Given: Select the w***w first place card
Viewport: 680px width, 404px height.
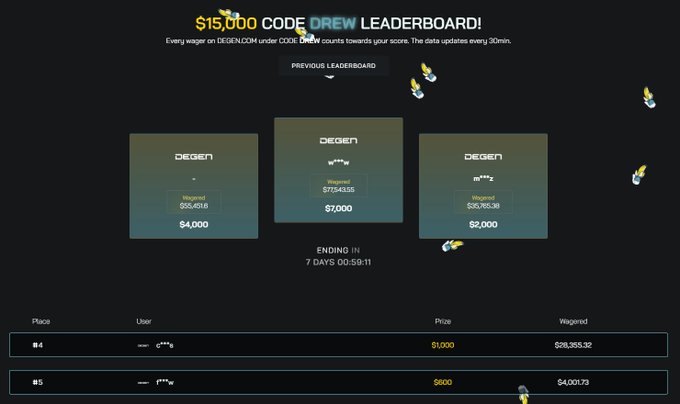Looking at the screenshot, I should point(338,170).
